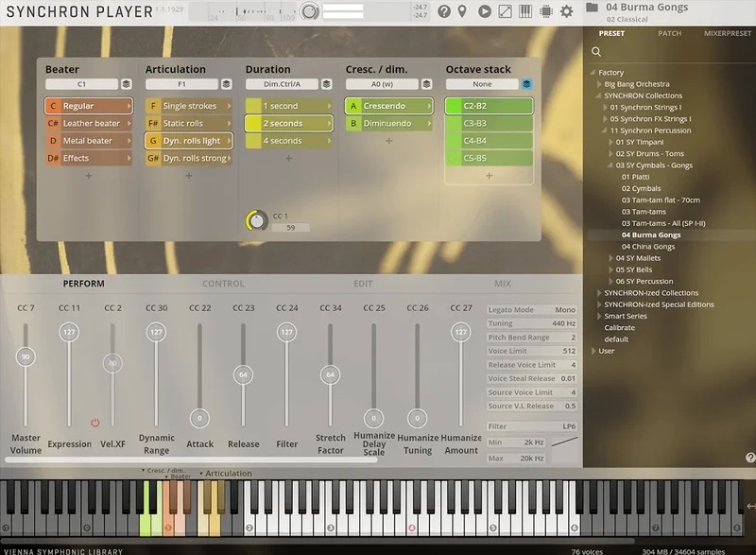
Task: Select the Leather beater
Action: click(x=89, y=124)
